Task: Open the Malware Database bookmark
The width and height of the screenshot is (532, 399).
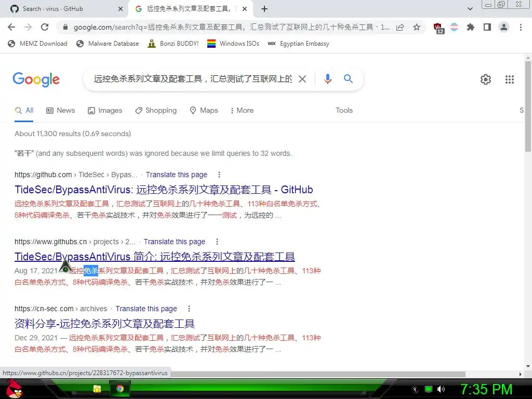Action: click(x=108, y=44)
